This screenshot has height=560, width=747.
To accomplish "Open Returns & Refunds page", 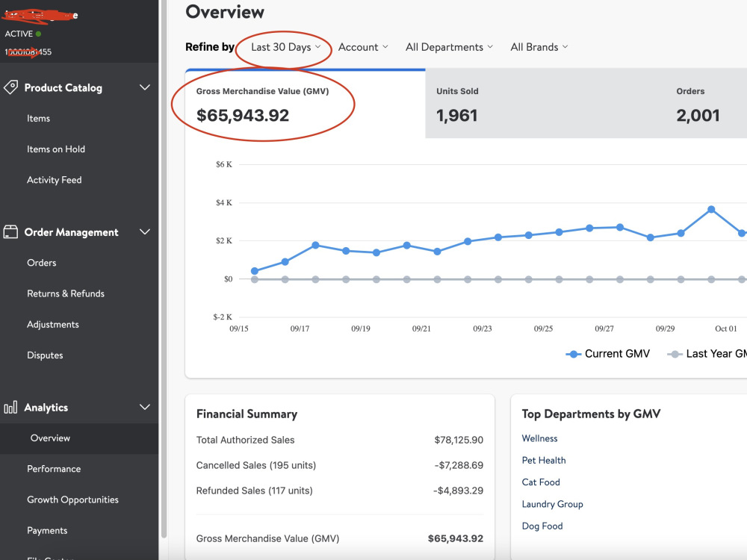I will (66, 293).
